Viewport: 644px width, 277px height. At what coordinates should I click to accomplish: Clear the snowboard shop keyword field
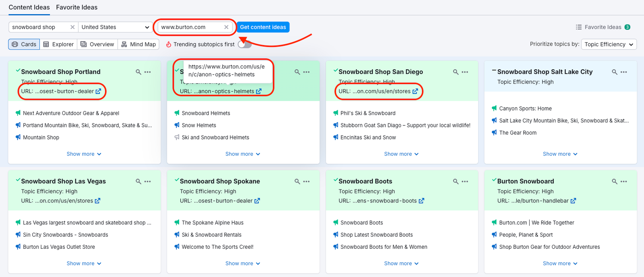coord(72,27)
